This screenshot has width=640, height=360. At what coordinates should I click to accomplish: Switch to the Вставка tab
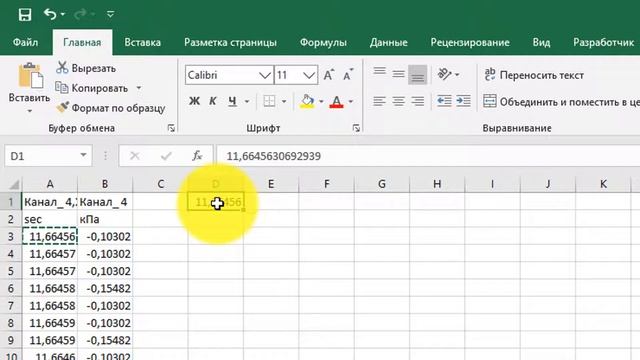click(x=142, y=42)
